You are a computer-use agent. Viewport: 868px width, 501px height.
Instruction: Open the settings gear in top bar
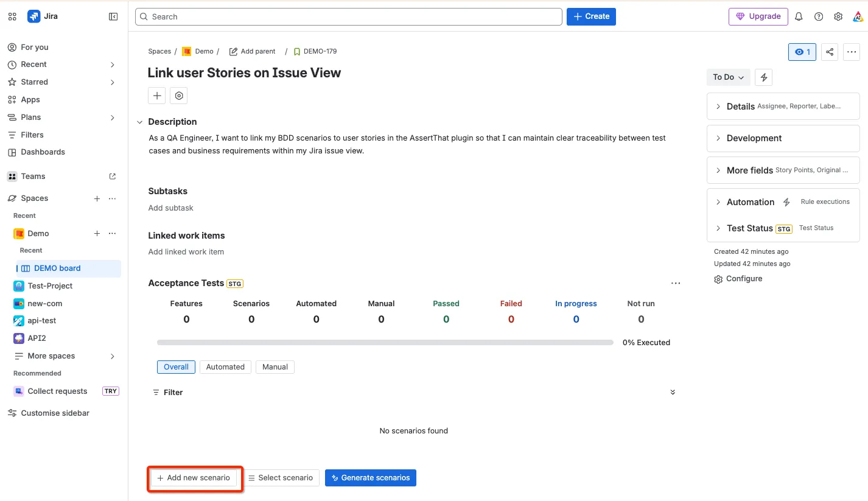click(838, 16)
